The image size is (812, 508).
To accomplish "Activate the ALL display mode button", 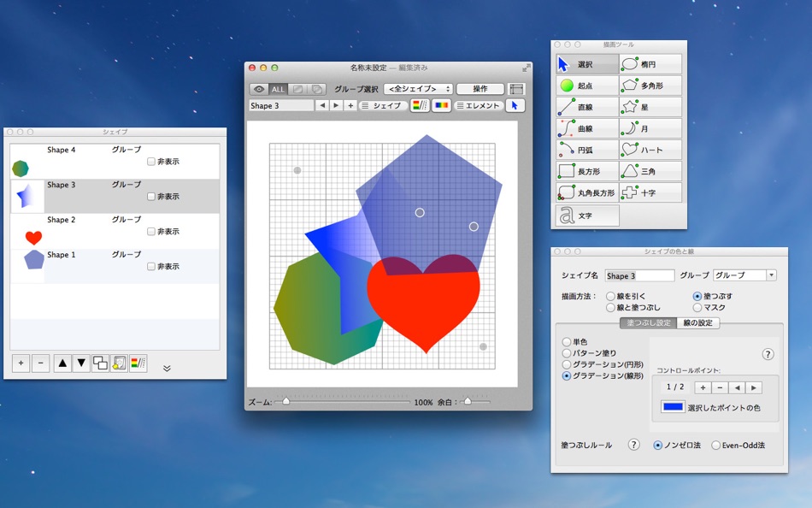I will click(278, 89).
